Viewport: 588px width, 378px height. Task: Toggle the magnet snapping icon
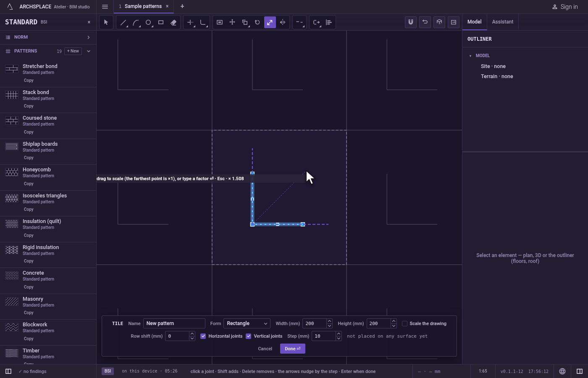tap(411, 22)
